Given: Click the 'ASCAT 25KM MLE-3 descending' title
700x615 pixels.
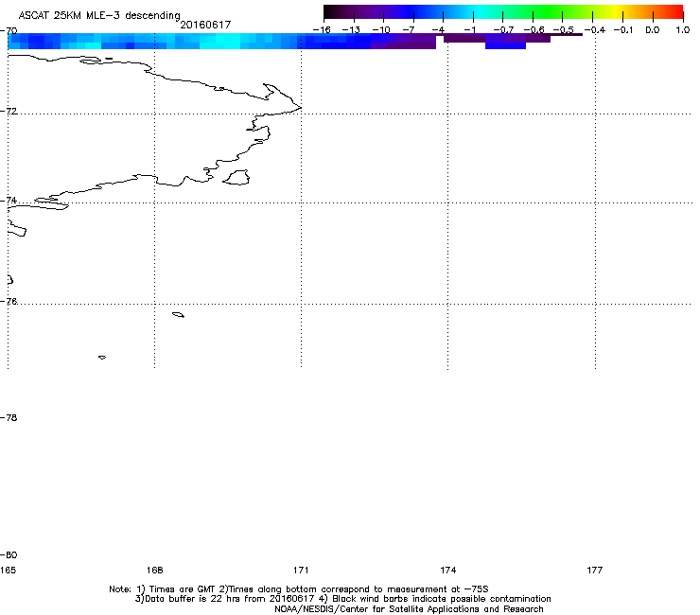Looking at the screenshot, I should coord(99,16).
